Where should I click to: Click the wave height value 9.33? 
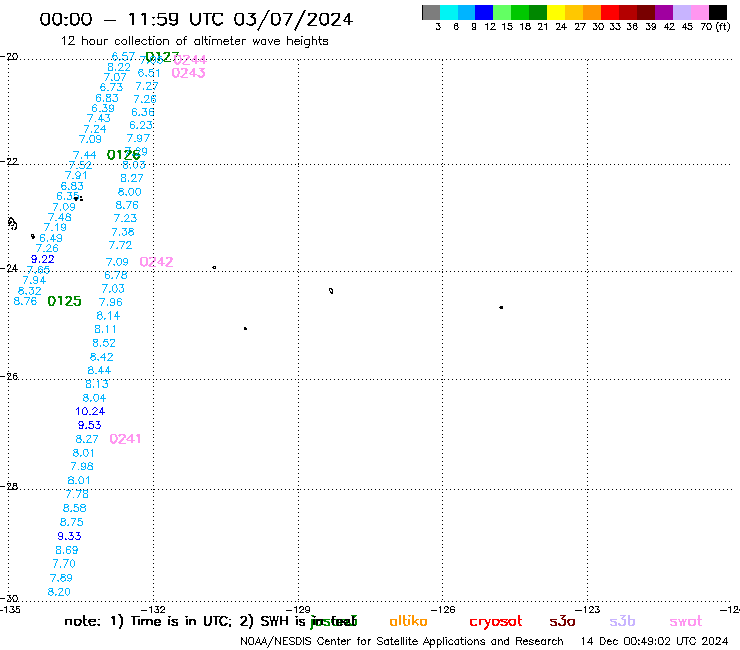point(69,536)
